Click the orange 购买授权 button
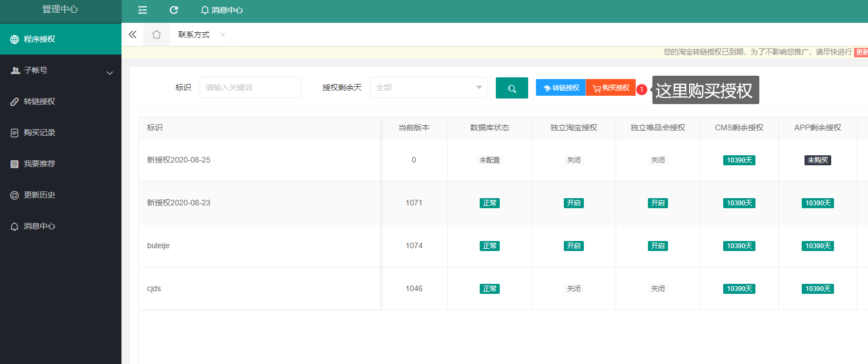This screenshot has height=364, width=868. click(611, 87)
